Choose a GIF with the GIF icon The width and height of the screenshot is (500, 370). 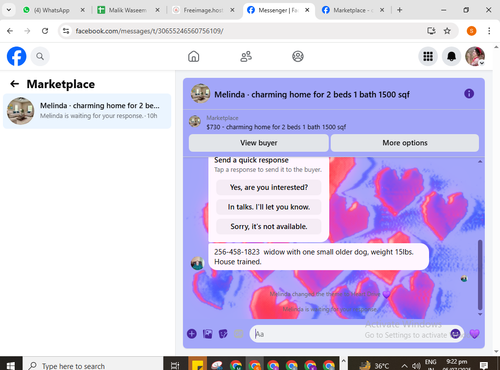click(239, 334)
